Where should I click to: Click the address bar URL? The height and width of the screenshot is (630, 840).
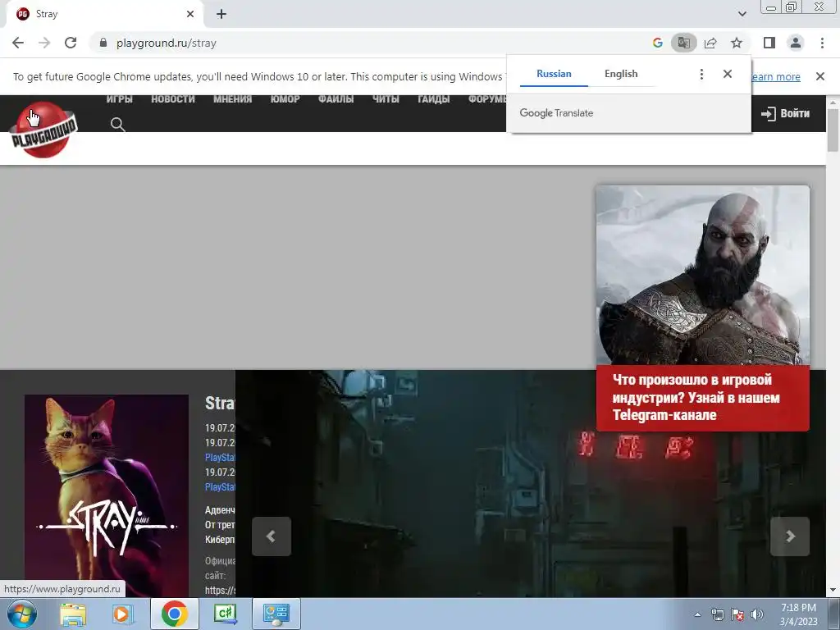(166, 43)
